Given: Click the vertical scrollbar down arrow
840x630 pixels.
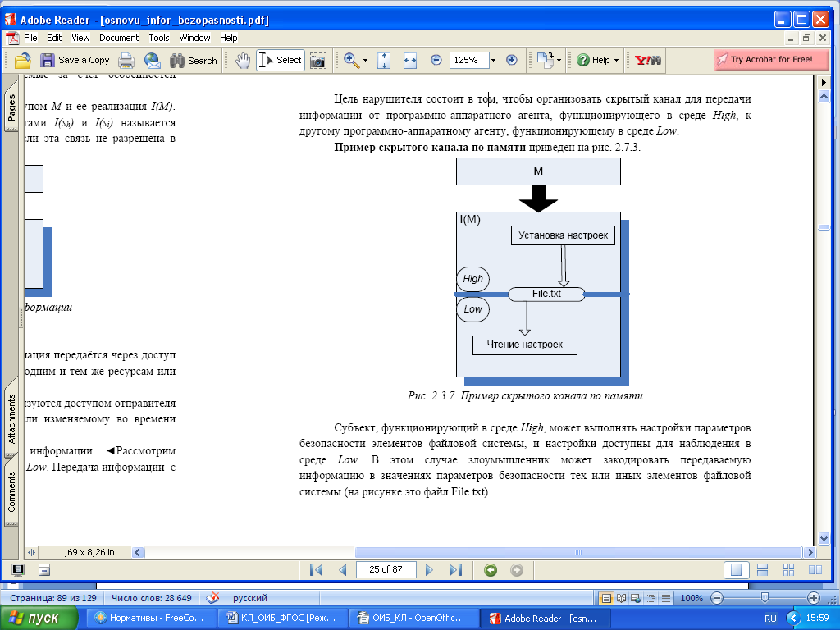Looking at the screenshot, I should point(824,539).
